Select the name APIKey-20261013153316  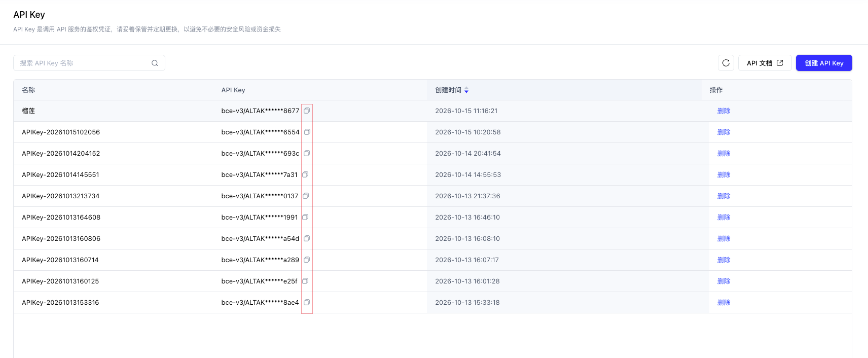pos(60,303)
